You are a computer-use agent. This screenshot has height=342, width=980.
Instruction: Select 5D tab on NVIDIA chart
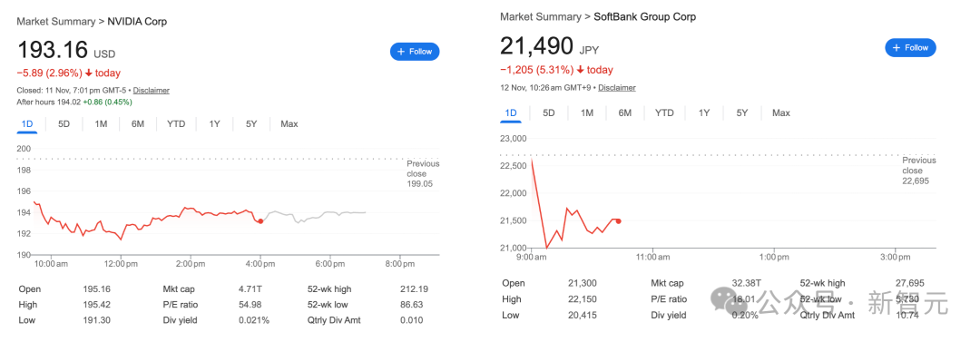(64, 123)
